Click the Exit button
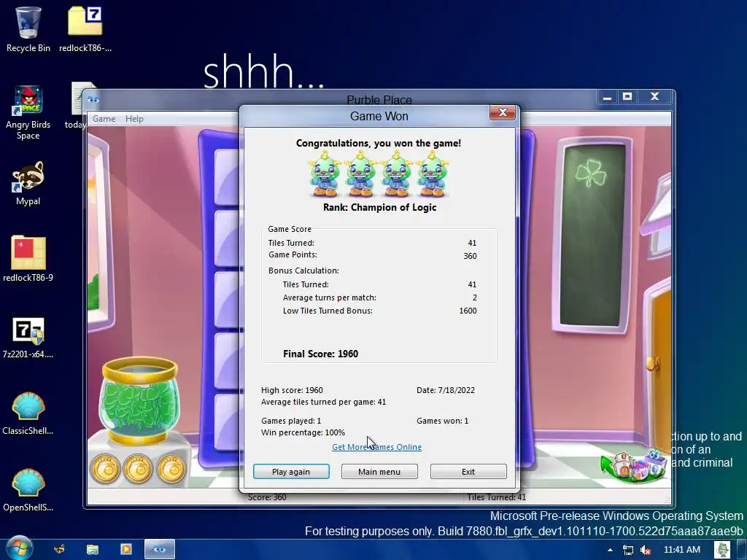Image resolution: width=747 pixels, height=560 pixels. pyautogui.click(x=468, y=472)
